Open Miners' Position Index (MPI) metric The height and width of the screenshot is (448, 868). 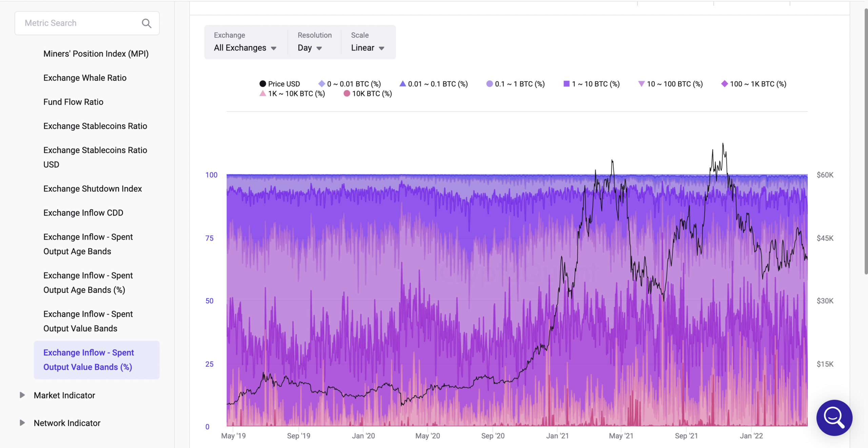[96, 54]
